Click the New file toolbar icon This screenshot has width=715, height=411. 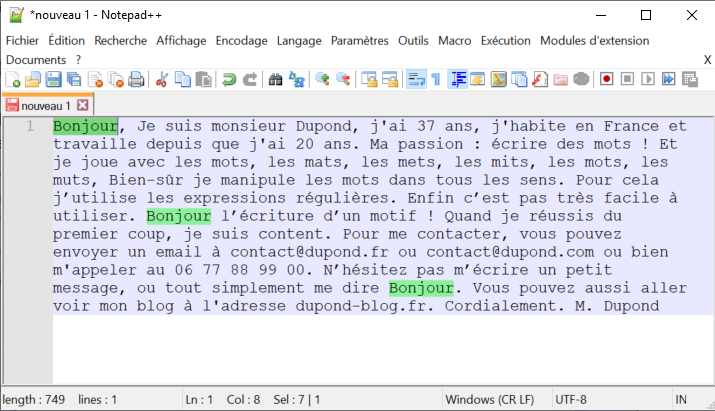coord(13,80)
